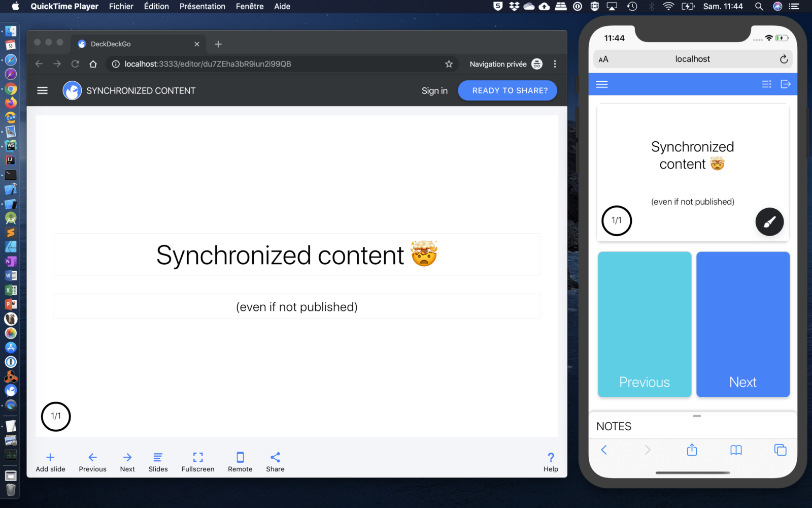The width and height of the screenshot is (812, 508).
Task: Toggle Navigation privée indicator in browser toolbar
Action: 536,64
